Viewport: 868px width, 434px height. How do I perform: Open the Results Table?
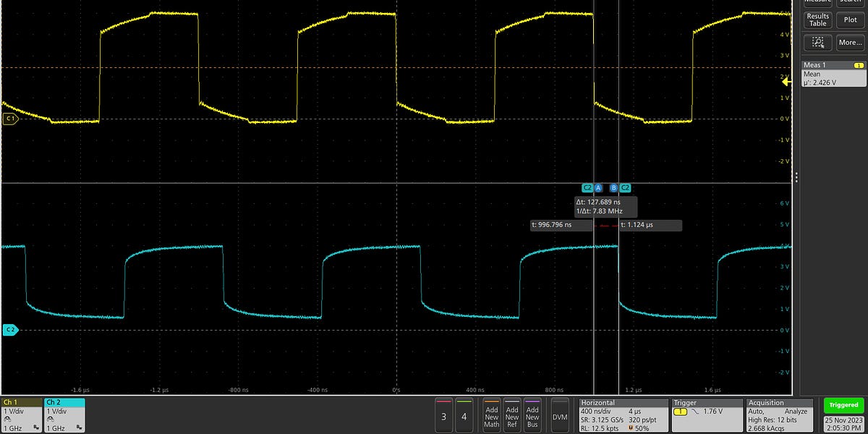point(818,20)
